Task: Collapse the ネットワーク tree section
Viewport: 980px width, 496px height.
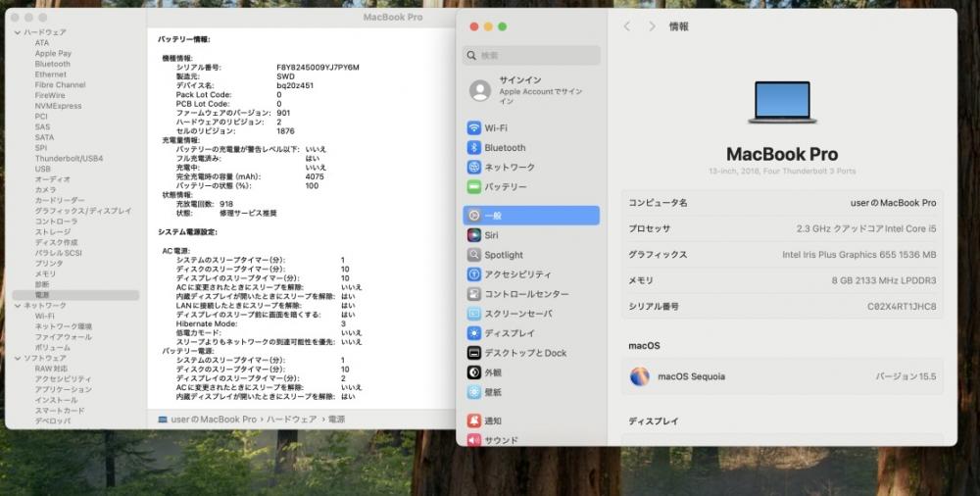Action: pyautogui.click(x=18, y=306)
